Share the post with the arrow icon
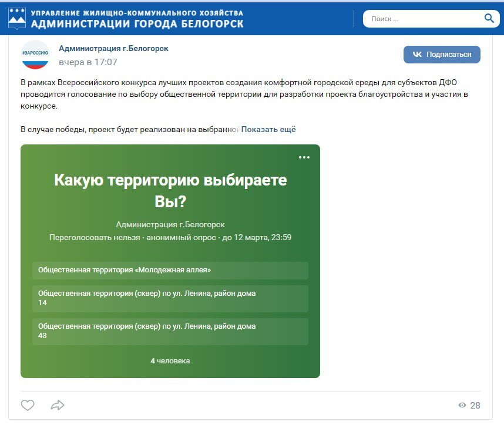This screenshot has height=425, width=504. [58, 405]
